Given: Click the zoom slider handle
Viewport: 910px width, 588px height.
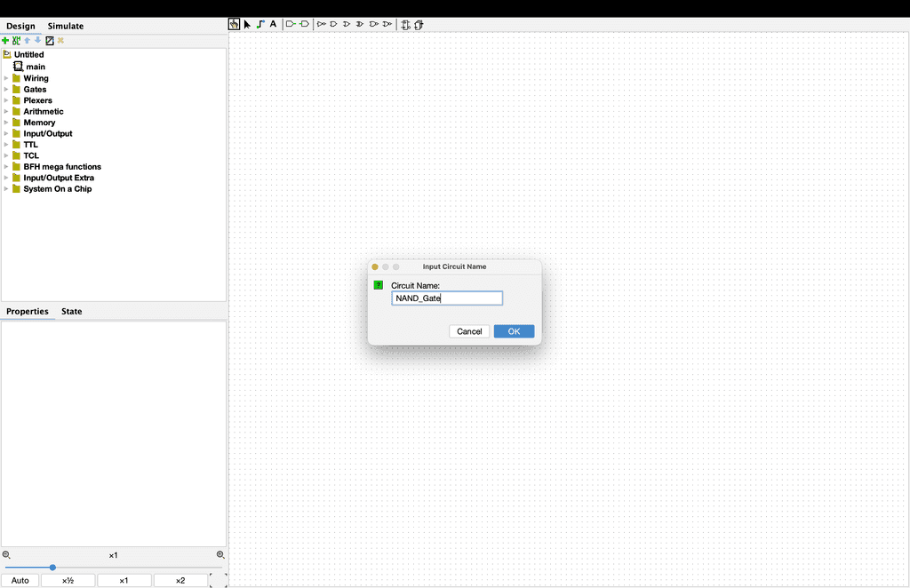Looking at the screenshot, I should click(x=52, y=568).
